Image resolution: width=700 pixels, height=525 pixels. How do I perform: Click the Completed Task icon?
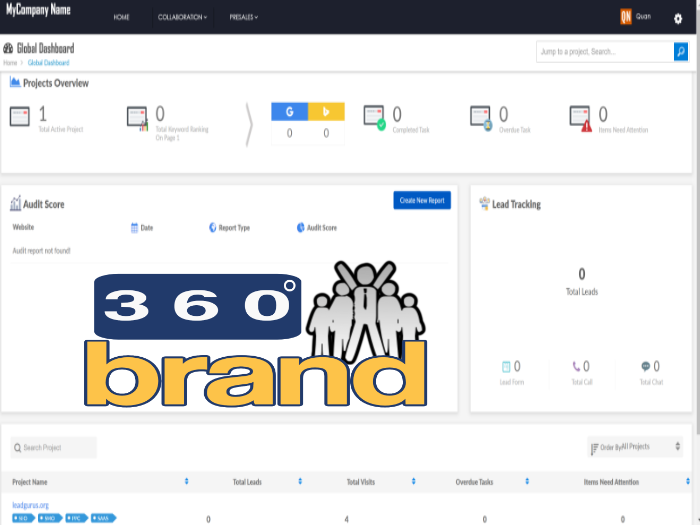click(x=373, y=118)
